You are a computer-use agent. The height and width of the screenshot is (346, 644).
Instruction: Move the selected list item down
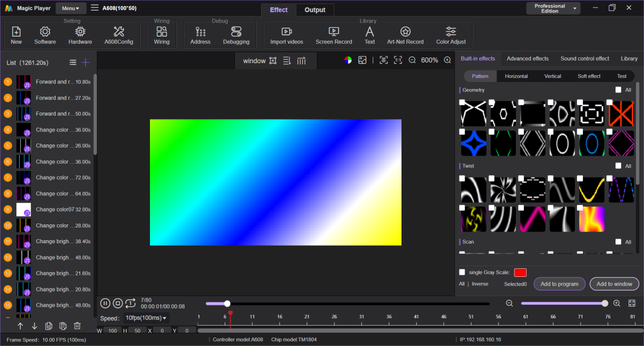click(x=35, y=326)
